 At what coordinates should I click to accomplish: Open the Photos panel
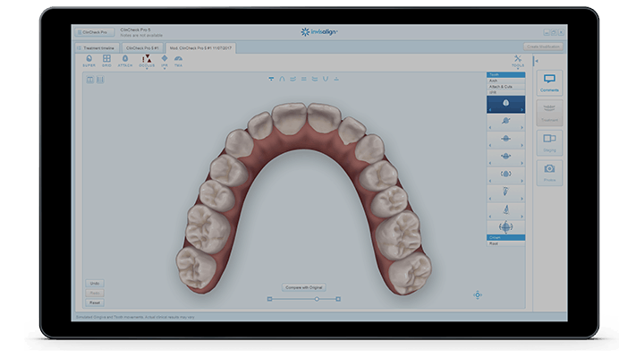(549, 173)
